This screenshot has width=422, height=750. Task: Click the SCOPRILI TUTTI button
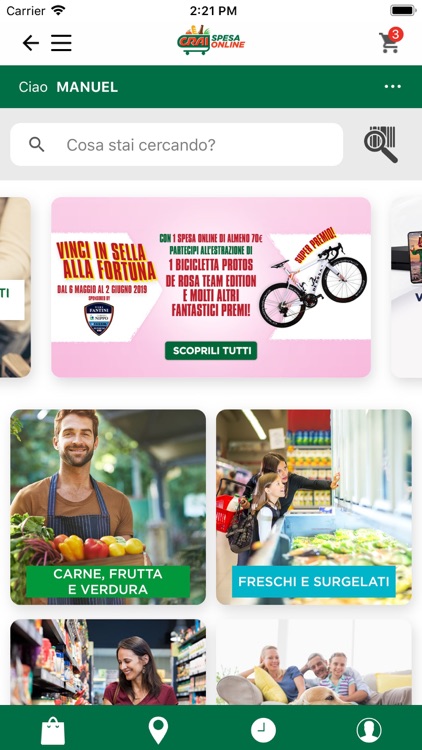pos(211,351)
